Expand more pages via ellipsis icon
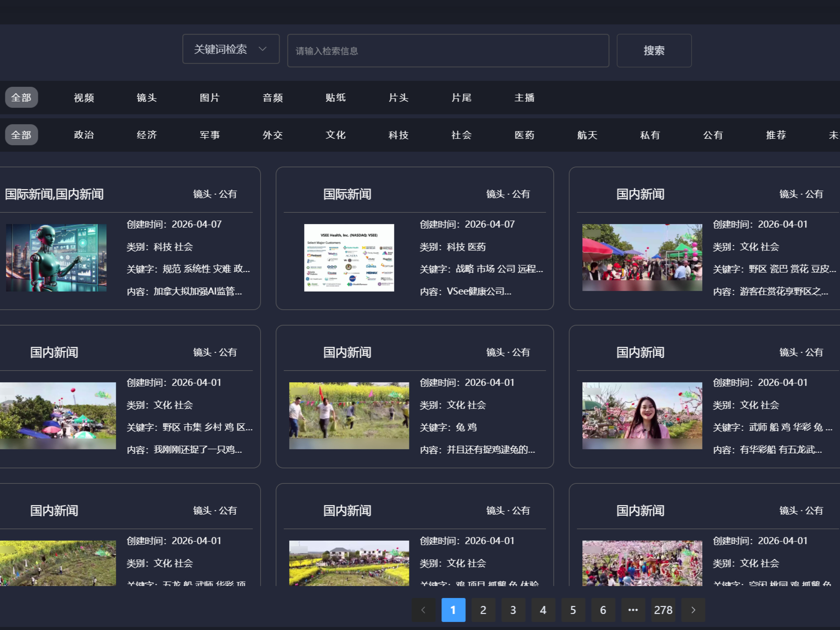 click(633, 610)
